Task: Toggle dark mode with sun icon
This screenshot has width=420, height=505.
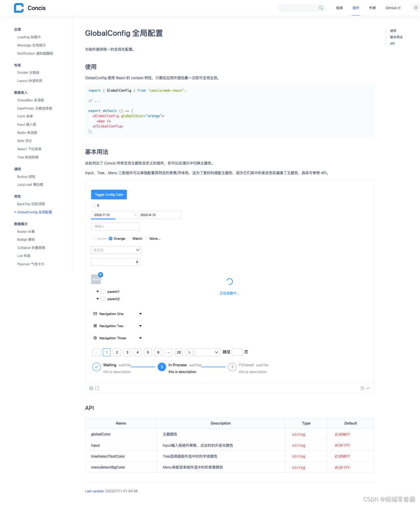Action: [416, 8]
